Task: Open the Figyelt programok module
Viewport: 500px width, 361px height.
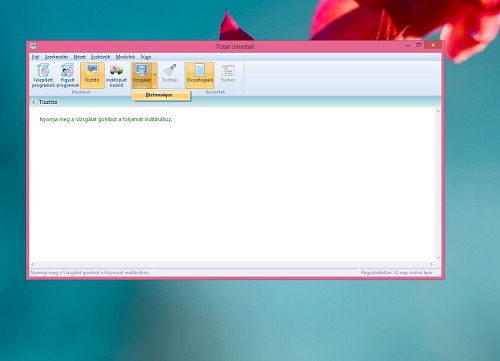Action: tap(68, 75)
